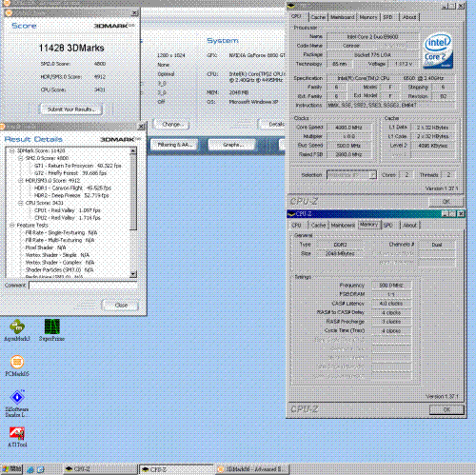The height and width of the screenshot is (475, 476).
Task: Select HDR2 - Deep Freeze result row
Action: pyautogui.click(x=71, y=195)
